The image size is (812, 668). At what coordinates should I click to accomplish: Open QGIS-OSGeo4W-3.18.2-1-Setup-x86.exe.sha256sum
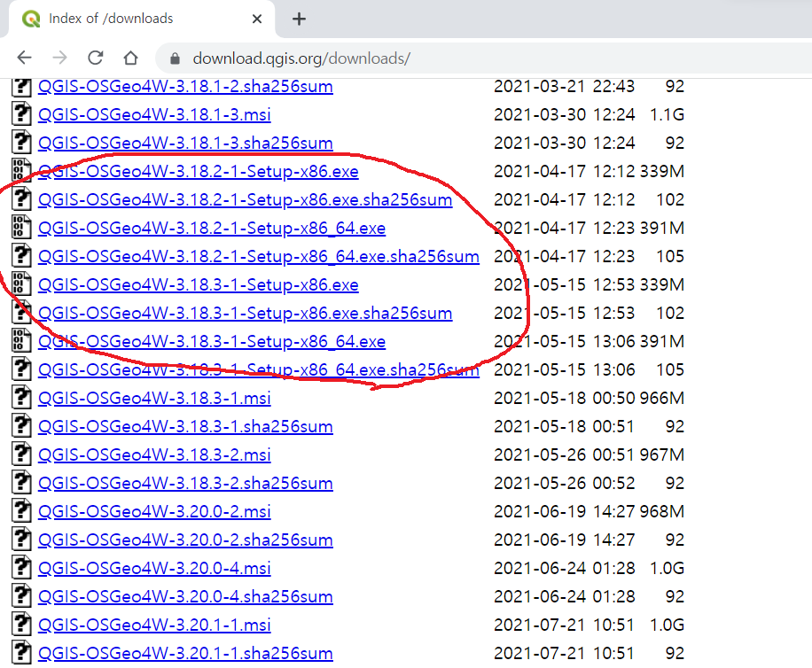click(245, 200)
